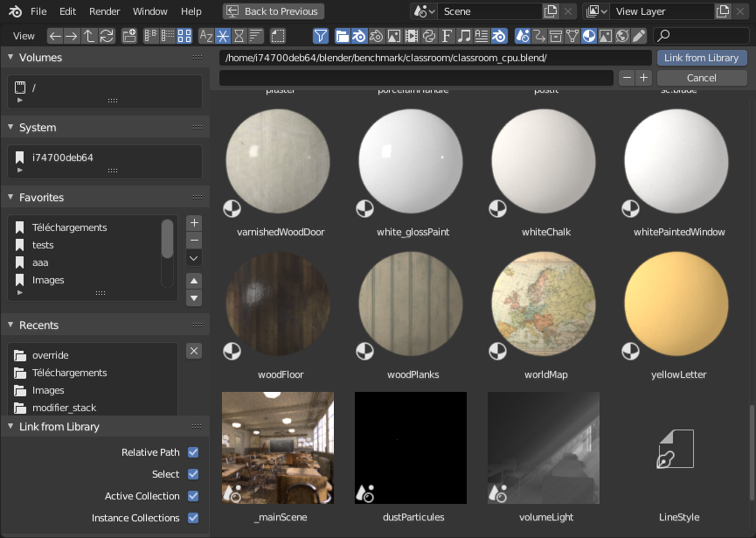Open the bookmark specials dropdown arrow
756x538 pixels.
[x=194, y=258]
